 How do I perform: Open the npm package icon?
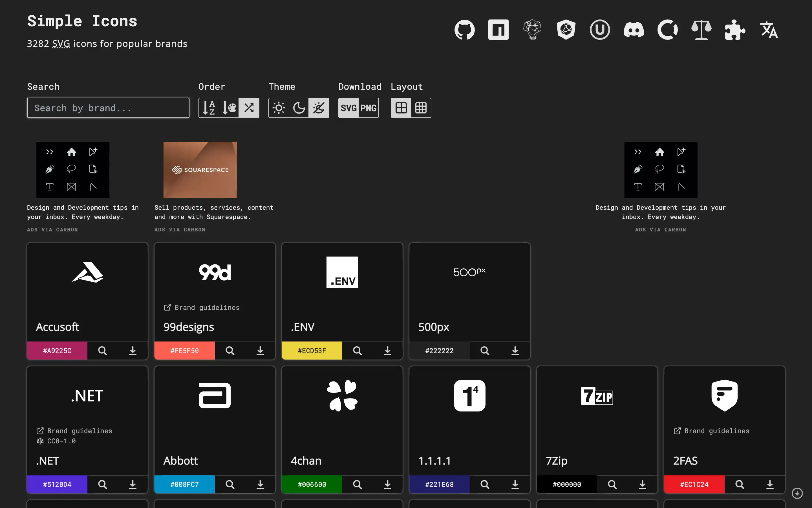[x=498, y=30]
